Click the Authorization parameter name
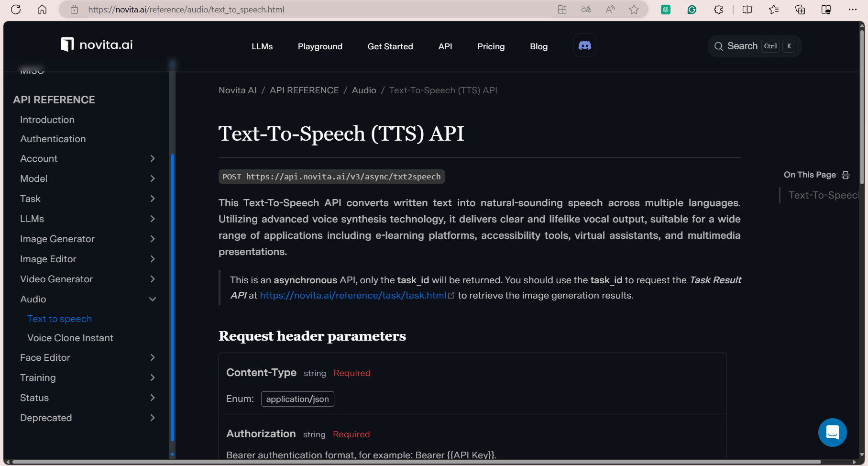 click(261, 434)
